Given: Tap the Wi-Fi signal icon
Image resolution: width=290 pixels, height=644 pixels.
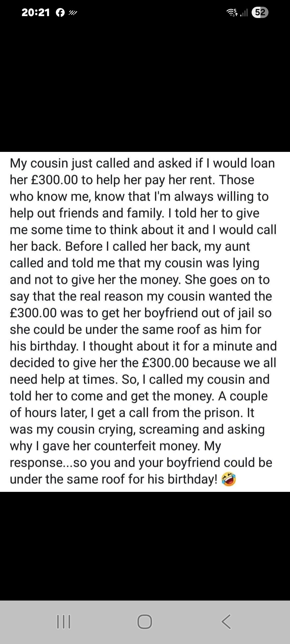Looking at the screenshot, I should [x=232, y=12].
